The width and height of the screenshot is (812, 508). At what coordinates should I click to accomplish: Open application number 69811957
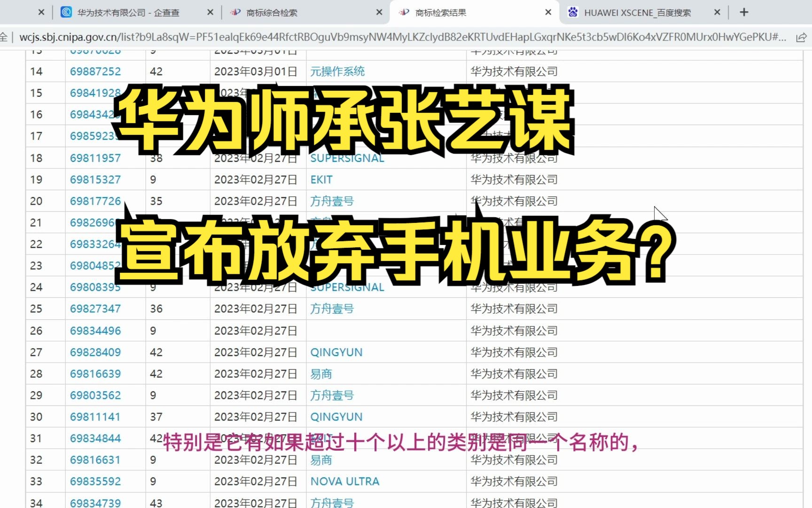point(95,158)
